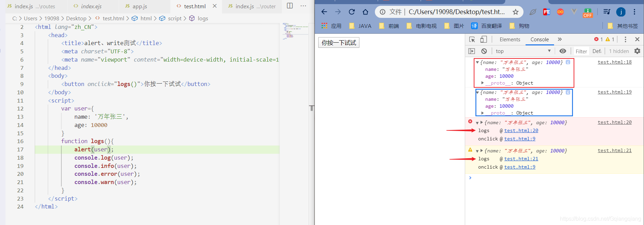Focus the console Filter field
Image resolution: width=644 pixels, height=225 pixels.
(581, 51)
